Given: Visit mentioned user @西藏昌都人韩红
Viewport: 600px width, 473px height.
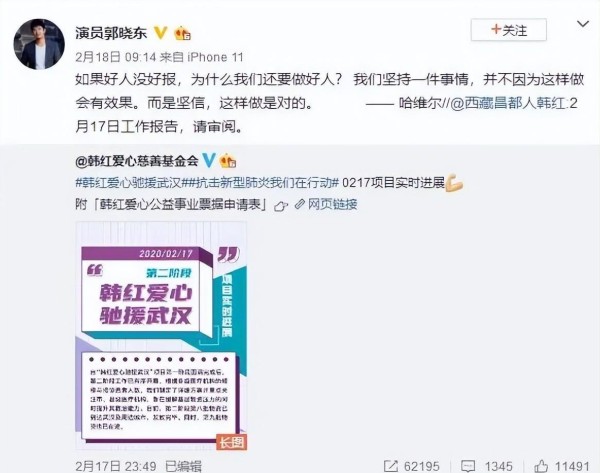Looking at the screenshot, I should [508, 103].
